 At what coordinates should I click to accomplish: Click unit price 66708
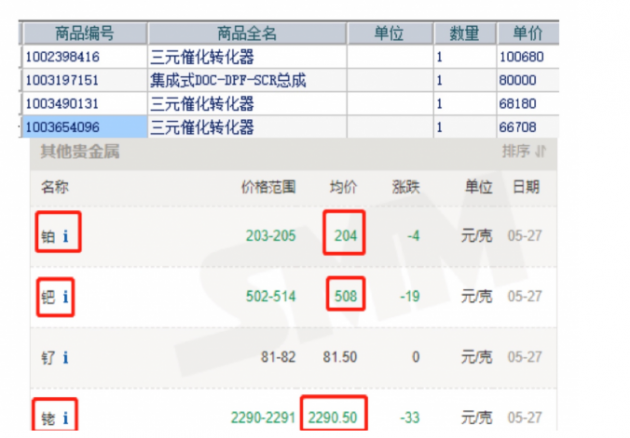pyautogui.click(x=518, y=127)
